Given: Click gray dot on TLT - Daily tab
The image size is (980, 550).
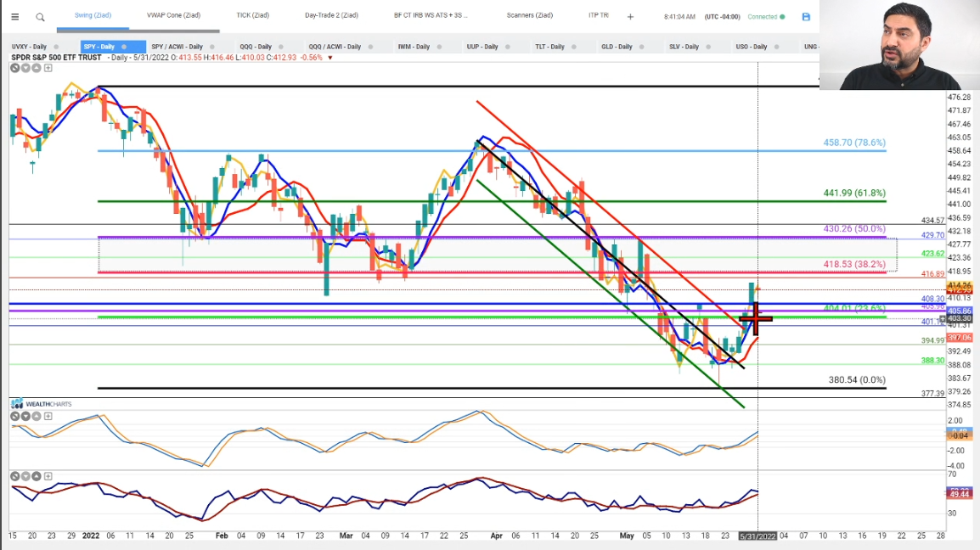Looking at the screenshot, I should [574, 47].
